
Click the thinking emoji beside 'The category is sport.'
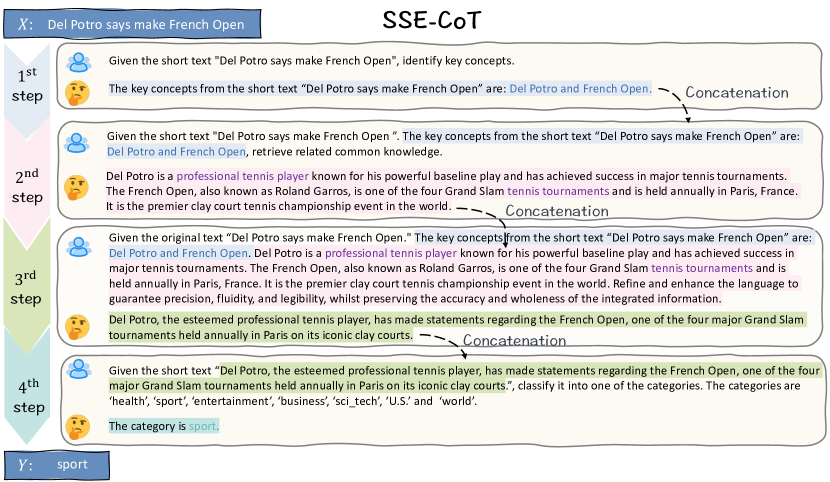pos(78,427)
